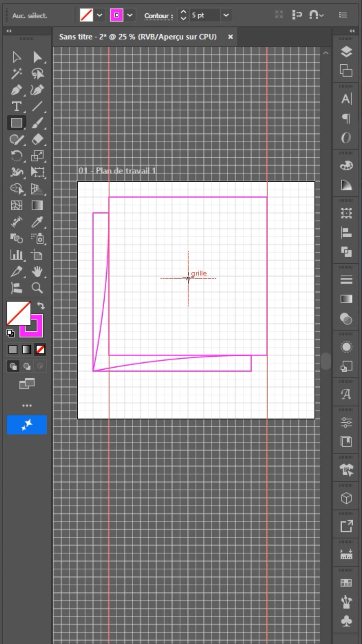Open Edit Toolbar three dots
The width and height of the screenshot is (362, 644).
tap(27, 406)
